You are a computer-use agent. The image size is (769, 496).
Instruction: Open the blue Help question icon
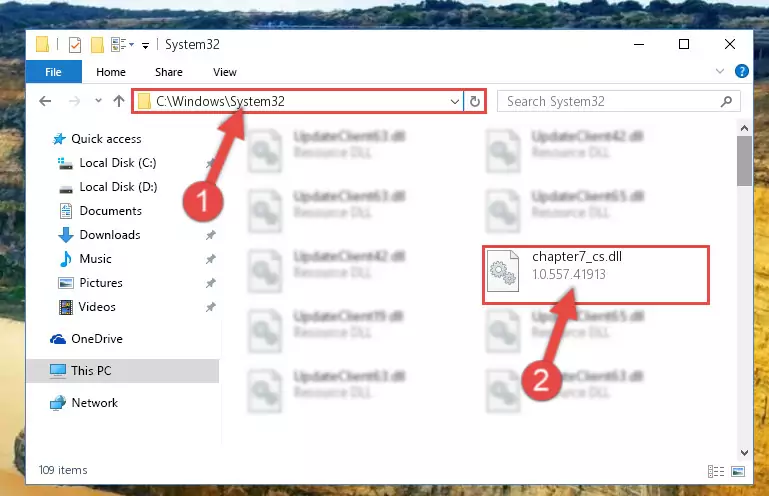[x=742, y=72]
